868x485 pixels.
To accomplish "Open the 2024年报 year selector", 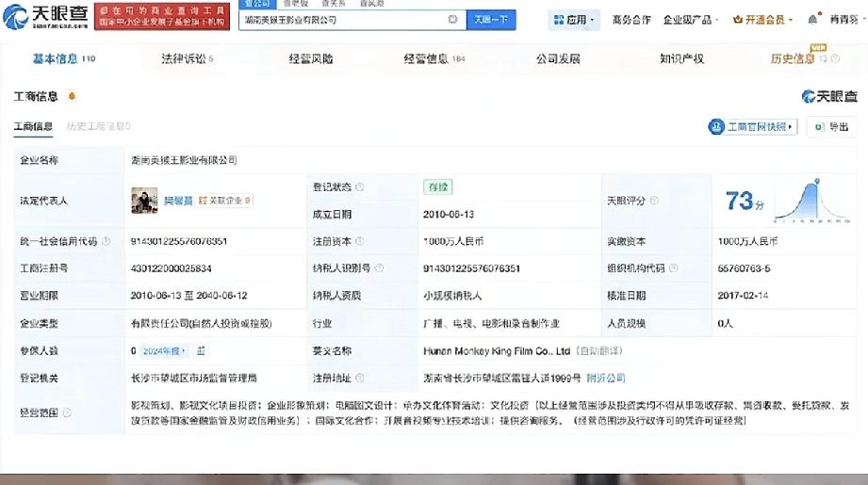I will [x=164, y=350].
